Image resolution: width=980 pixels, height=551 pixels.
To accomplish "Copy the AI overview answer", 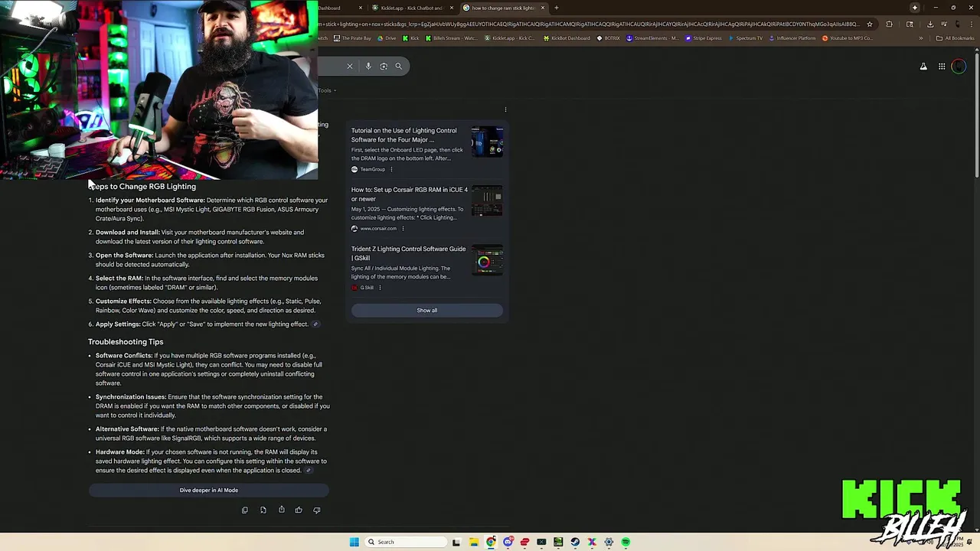I will pyautogui.click(x=245, y=510).
